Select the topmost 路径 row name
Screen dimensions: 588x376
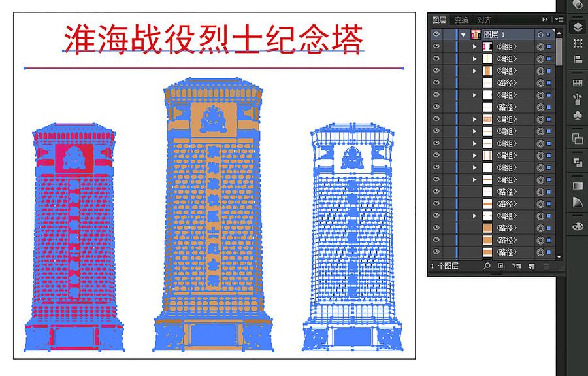[x=506, y=83]
